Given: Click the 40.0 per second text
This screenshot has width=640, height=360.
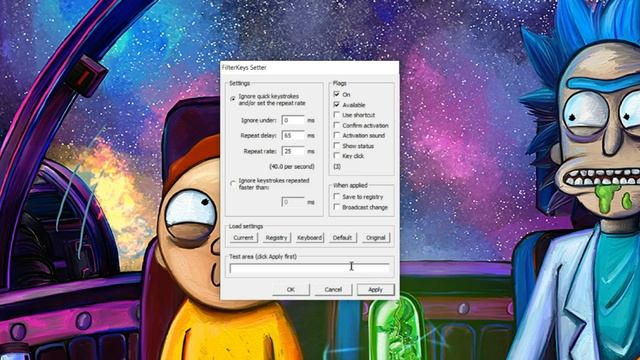Looking at the screenshot, I should pos(292,167).
